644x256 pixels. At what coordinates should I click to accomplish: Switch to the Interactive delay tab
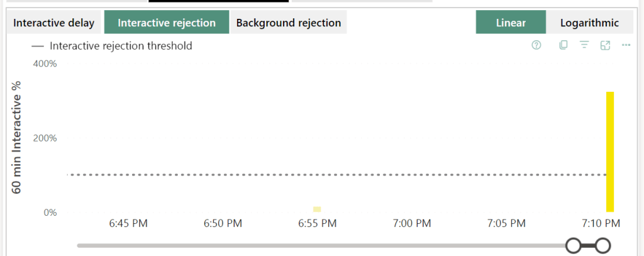coord(54,23)
